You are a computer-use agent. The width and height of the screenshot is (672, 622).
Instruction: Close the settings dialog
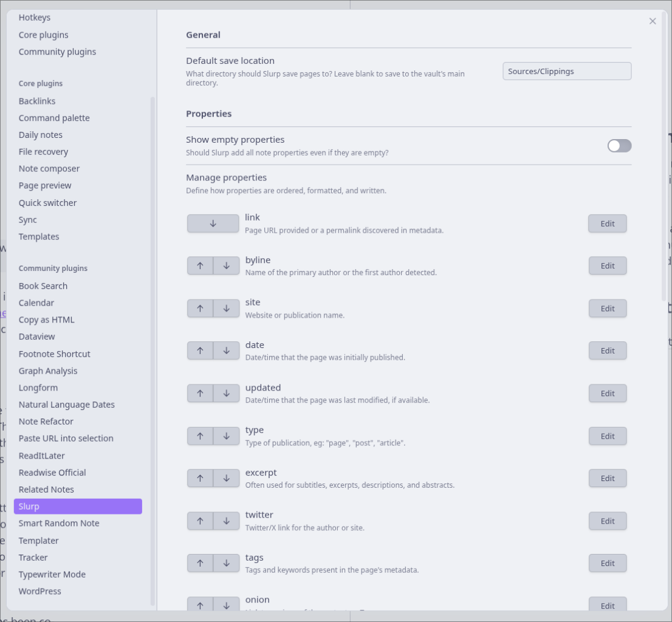coord(653,21)
